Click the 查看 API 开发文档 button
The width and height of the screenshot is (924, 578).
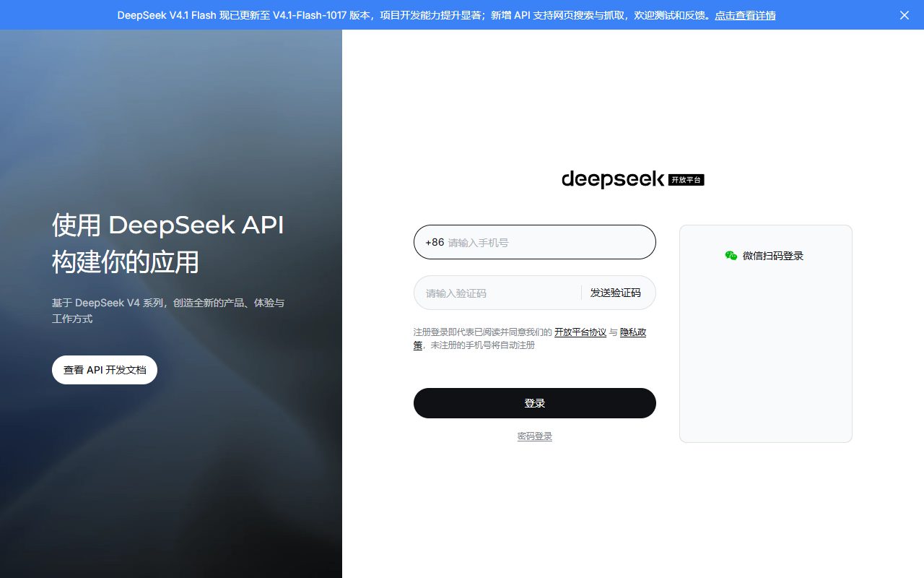(105, 370)
